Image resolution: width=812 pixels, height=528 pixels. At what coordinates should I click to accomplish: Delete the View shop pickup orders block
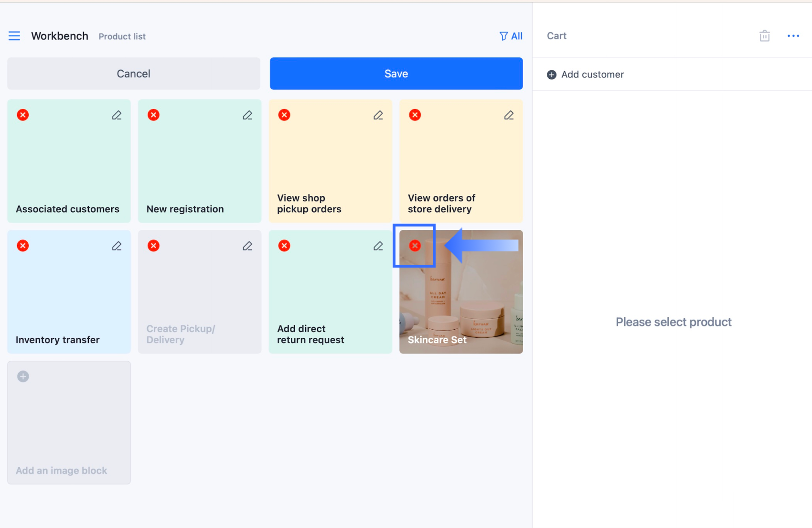pyautogui.click(x=284, y=115)
